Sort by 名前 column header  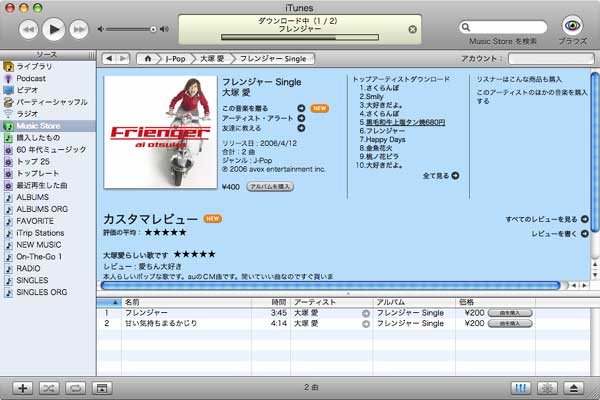tap(186, 302)
